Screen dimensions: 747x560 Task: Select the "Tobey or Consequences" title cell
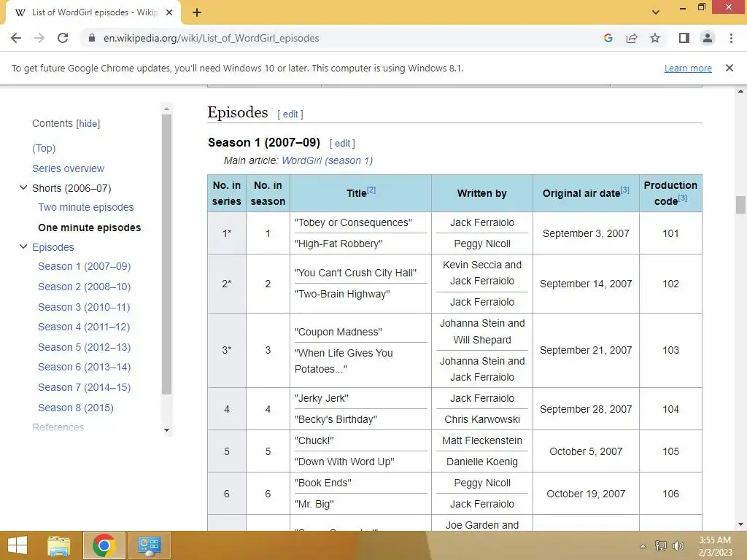click(354, 222)
